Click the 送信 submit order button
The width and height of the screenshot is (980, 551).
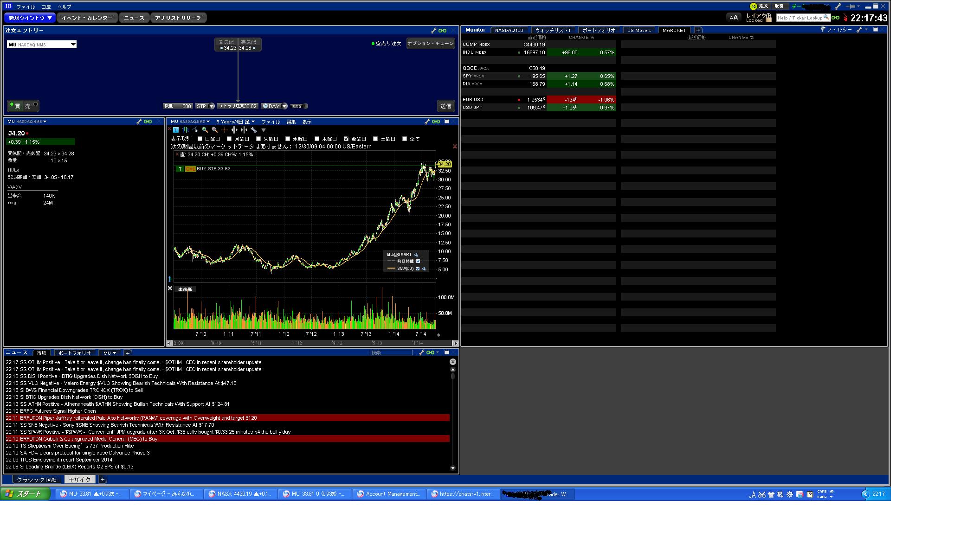click(445, 106)
